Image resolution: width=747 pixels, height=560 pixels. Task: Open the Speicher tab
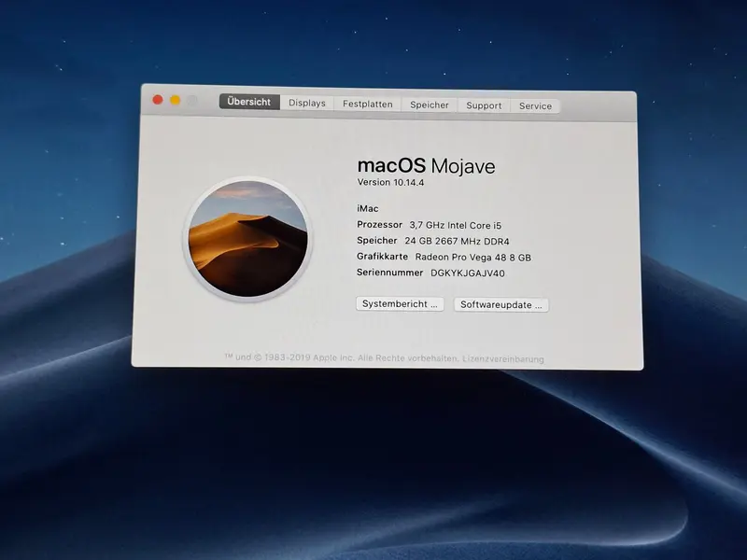[x=430, y=105]
